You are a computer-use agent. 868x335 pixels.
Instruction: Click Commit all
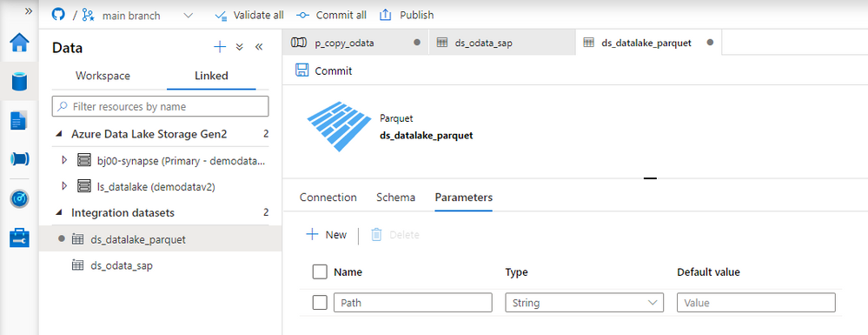coord(332,15)
